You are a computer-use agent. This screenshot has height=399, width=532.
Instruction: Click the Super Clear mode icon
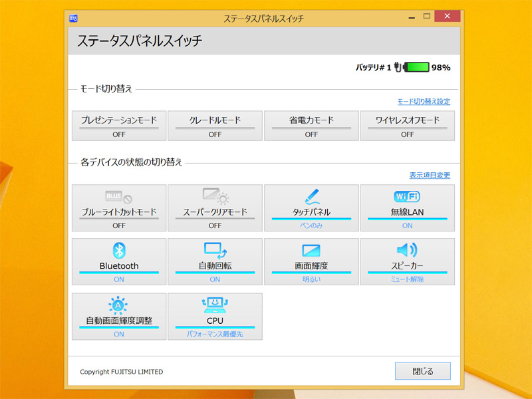[215, 198]
